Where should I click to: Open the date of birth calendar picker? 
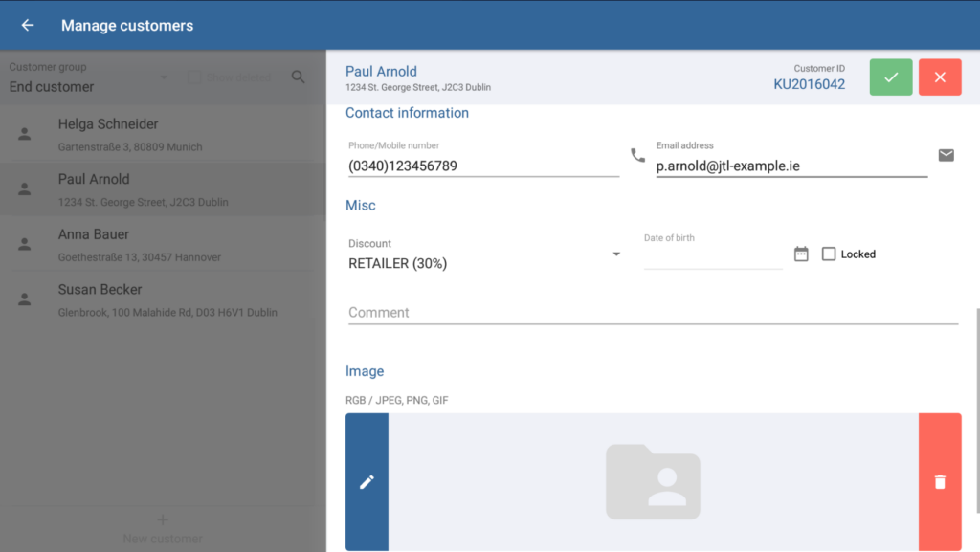801,254
